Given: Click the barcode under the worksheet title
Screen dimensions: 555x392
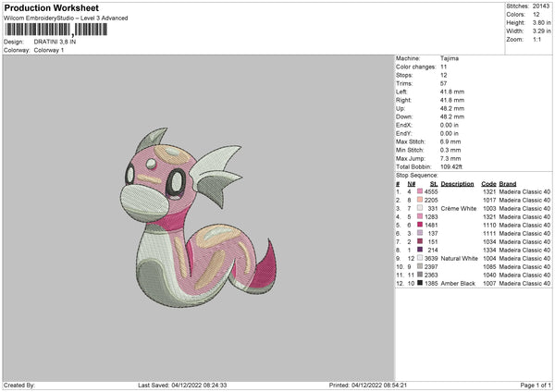Looking at the screenshot, I should (x=55, y=30).
